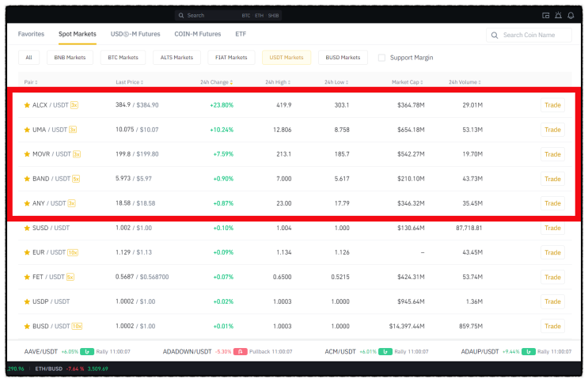Toggle the FET / USDT favorite star
588x382 pixels.
tap(27, 277)
